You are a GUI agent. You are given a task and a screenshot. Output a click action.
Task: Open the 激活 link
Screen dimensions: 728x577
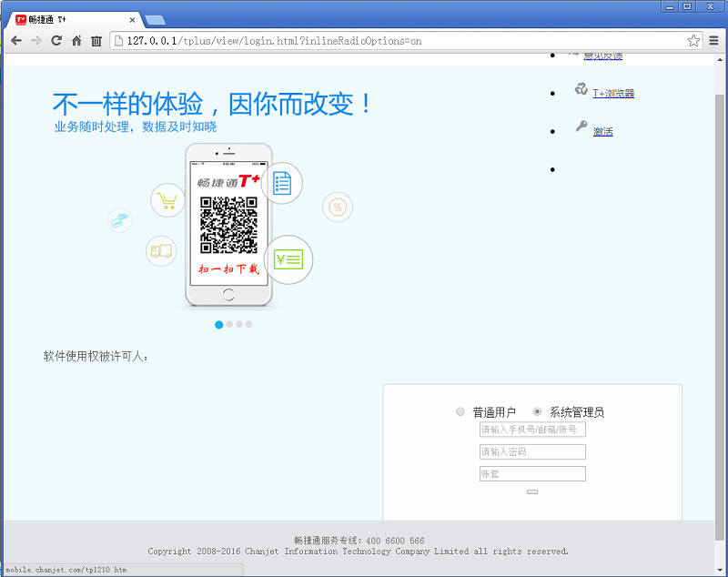(603, 132)
